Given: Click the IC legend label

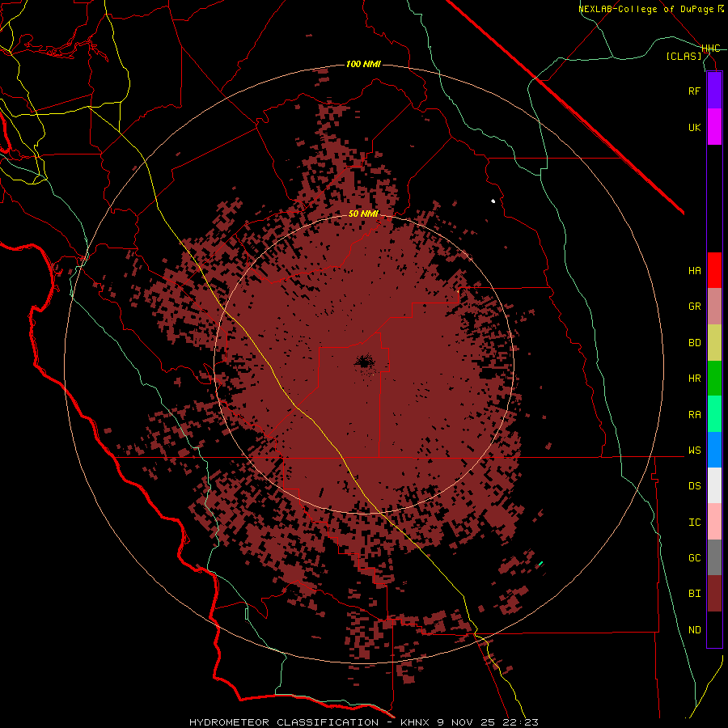Looking at the screenshot, I should [x=695, y=523].
